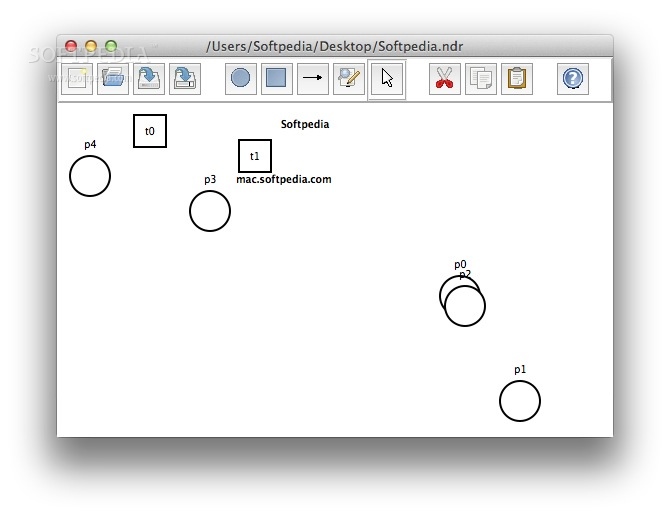Select the Arc arrow tool
The image size is (670, 516).
tap(312, 79)
